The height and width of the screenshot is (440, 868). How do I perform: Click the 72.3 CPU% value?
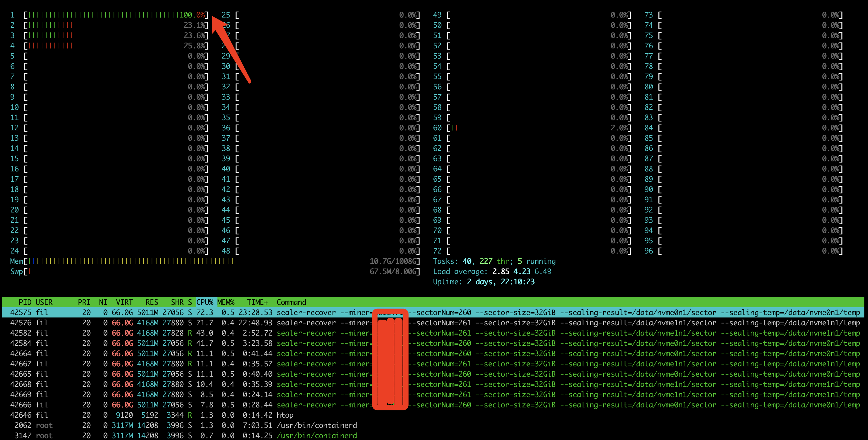click(205, 312)
